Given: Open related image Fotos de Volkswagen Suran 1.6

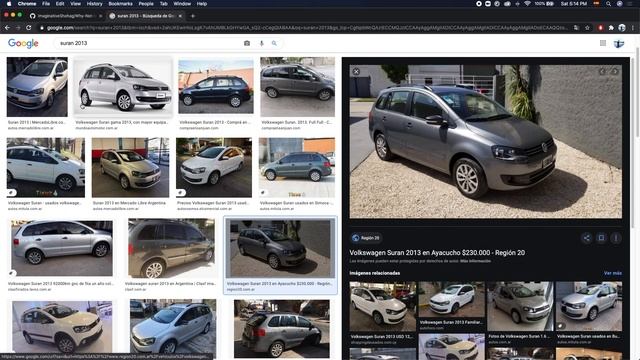Looking at the screenshot, I should point(520,306).
